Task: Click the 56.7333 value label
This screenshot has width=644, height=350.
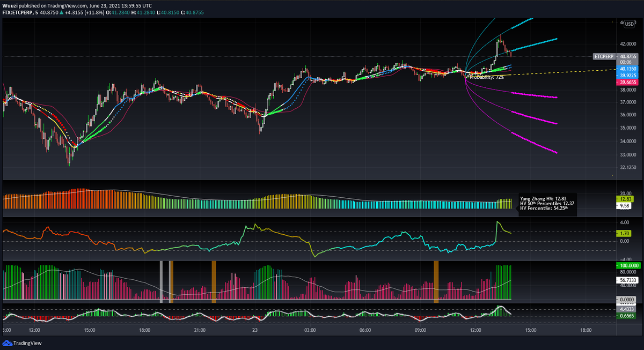Action: (628, 280)
